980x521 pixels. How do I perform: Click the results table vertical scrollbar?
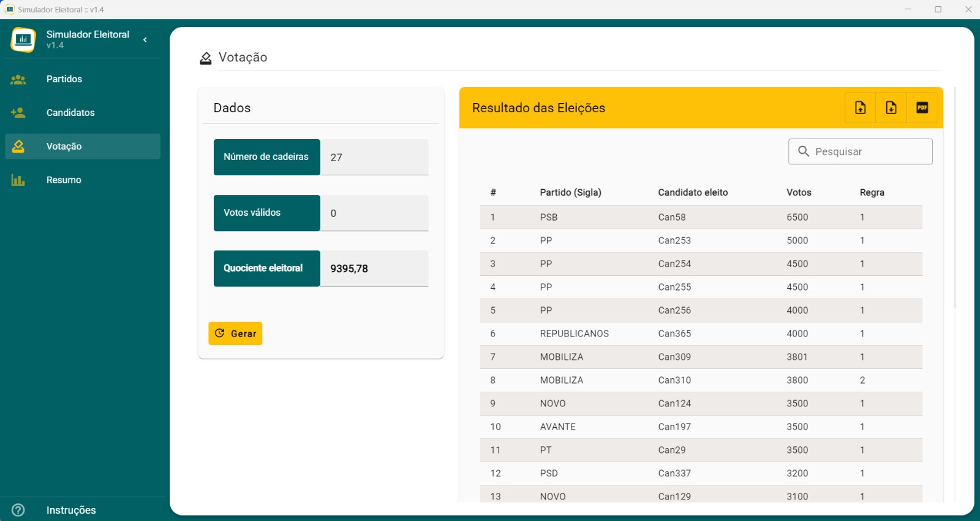954,197
